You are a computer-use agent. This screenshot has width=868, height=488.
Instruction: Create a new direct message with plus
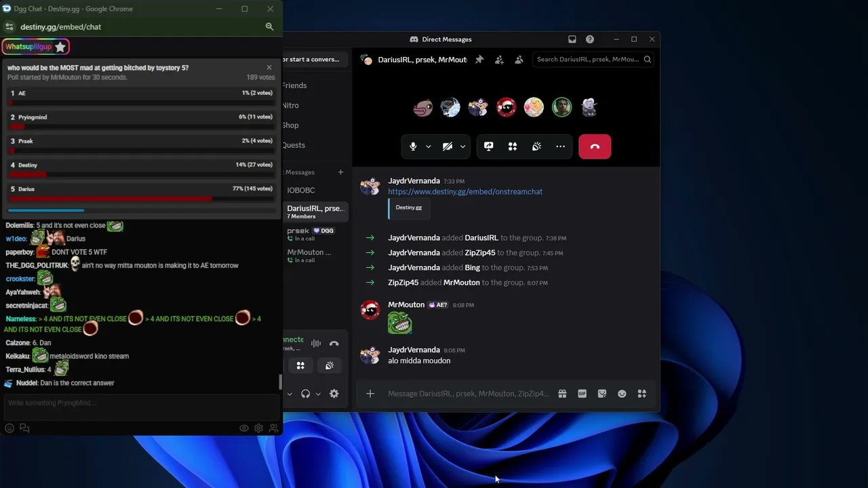[x=340, y=172]
